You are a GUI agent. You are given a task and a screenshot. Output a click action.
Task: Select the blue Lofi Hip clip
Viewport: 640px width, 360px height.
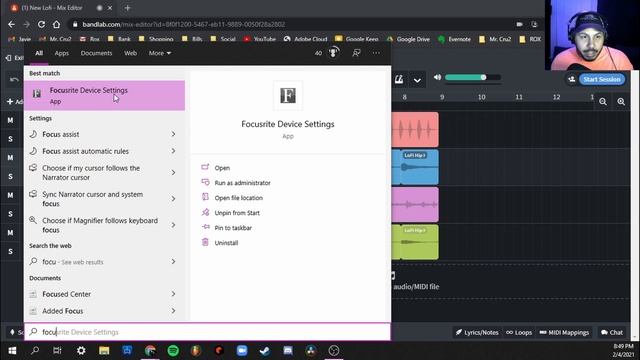(x=415, y=167)
